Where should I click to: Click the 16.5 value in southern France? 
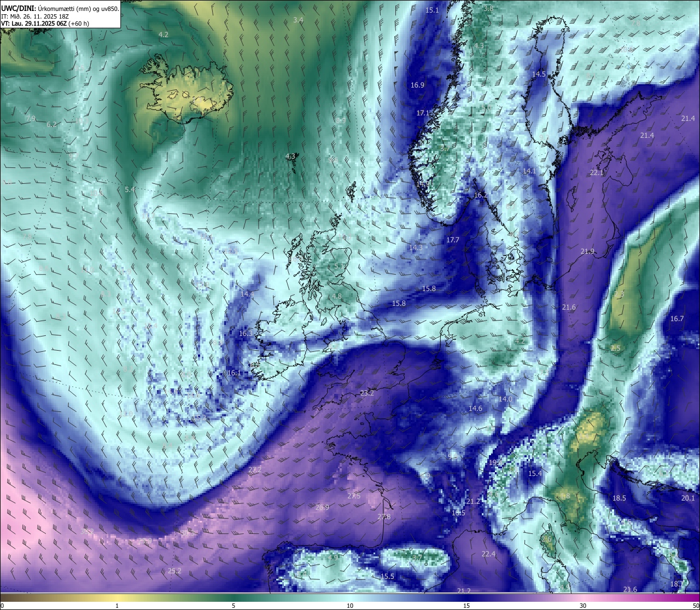pyautogui.click(x=458, y=513)
